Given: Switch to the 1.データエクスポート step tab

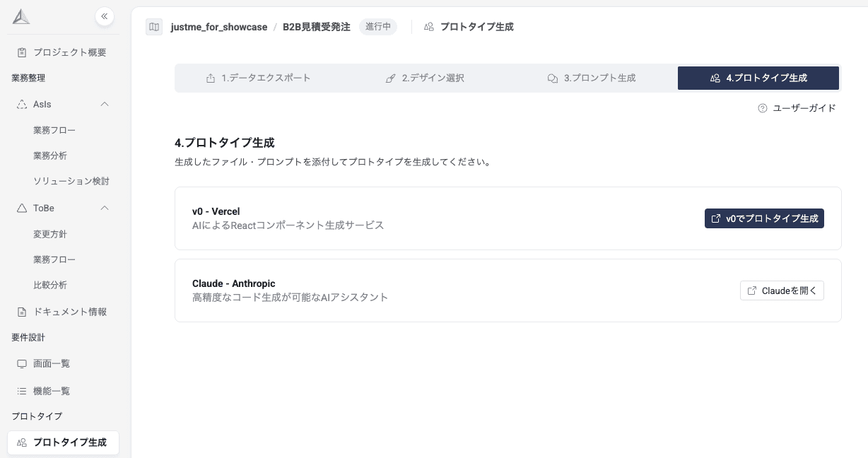Looking at the screenshot, I should tap(259, 78).
